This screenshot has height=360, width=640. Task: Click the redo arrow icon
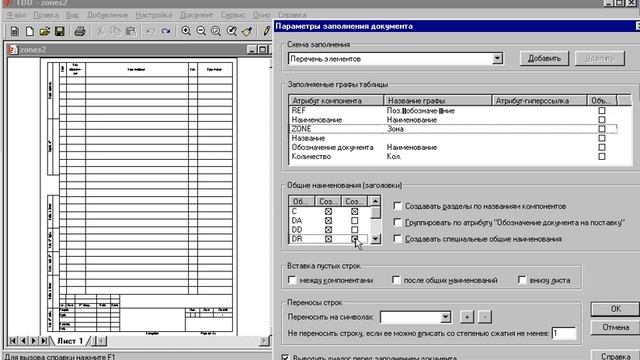coord(166,31)
